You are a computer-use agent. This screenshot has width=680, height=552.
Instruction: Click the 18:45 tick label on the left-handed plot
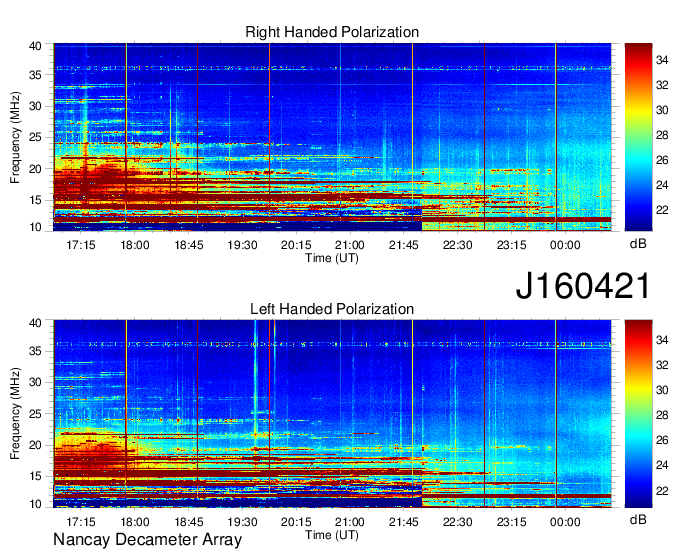pos(189,522)
